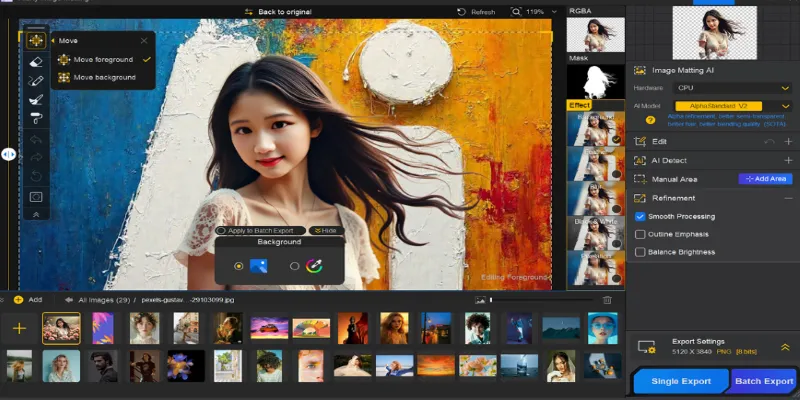Enable the Black & White effect
Screen dimensions: 800x400
[616, 243]
